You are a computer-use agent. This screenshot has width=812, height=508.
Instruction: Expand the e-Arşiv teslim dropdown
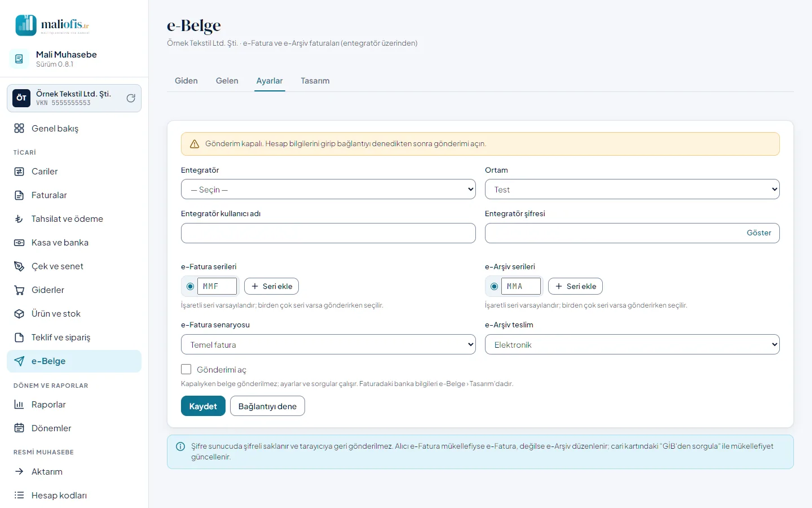[632, 344]
